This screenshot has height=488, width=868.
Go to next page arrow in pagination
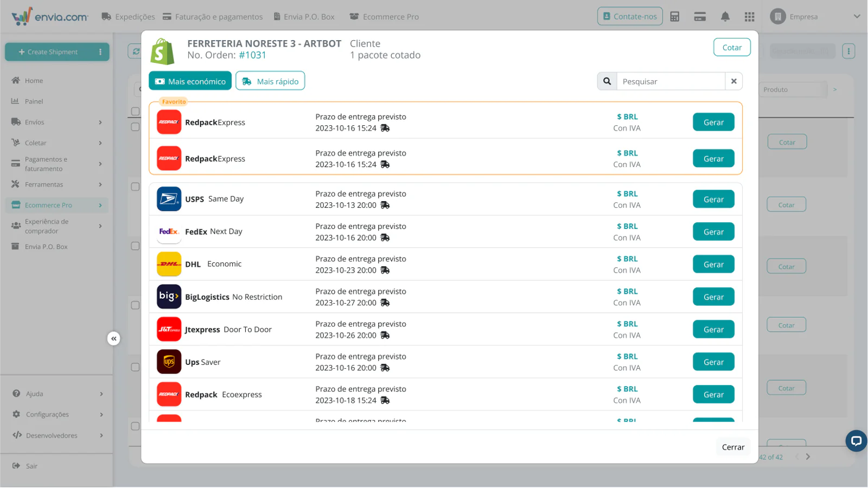coord(808,457)
